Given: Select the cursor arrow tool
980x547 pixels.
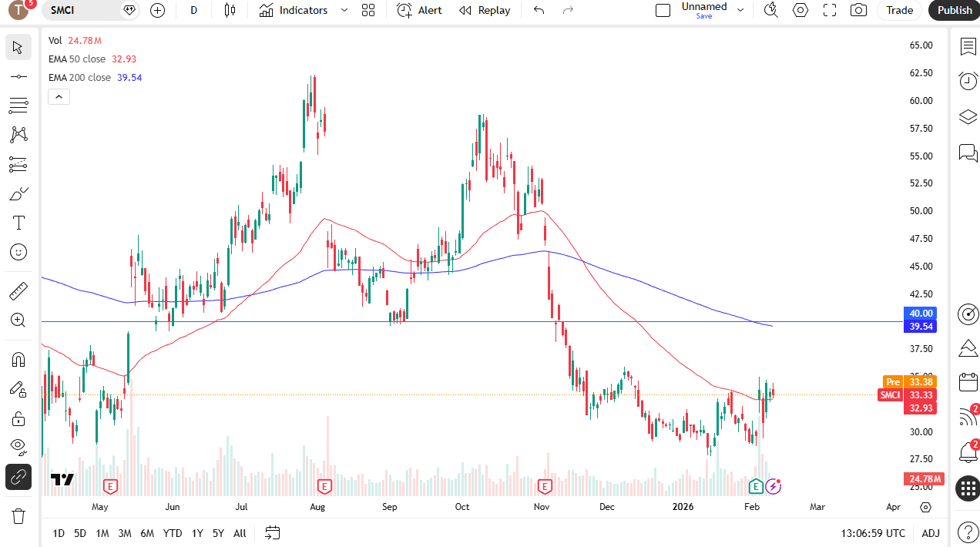Looking at the screenshot, I should (18, 47).
